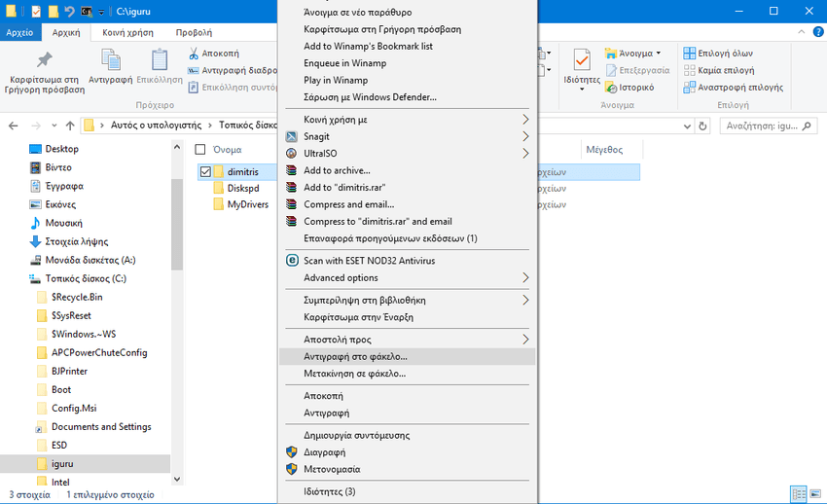Click the Snagit context menu icon
Screen dimensions: 827x504
(291, 136)
